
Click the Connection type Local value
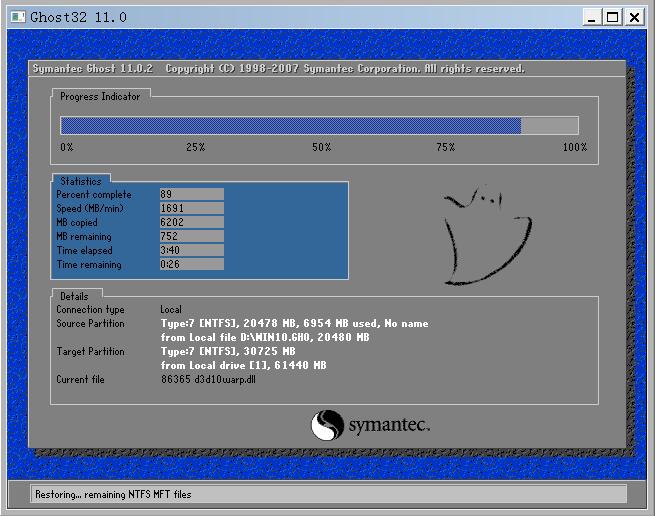171,310
